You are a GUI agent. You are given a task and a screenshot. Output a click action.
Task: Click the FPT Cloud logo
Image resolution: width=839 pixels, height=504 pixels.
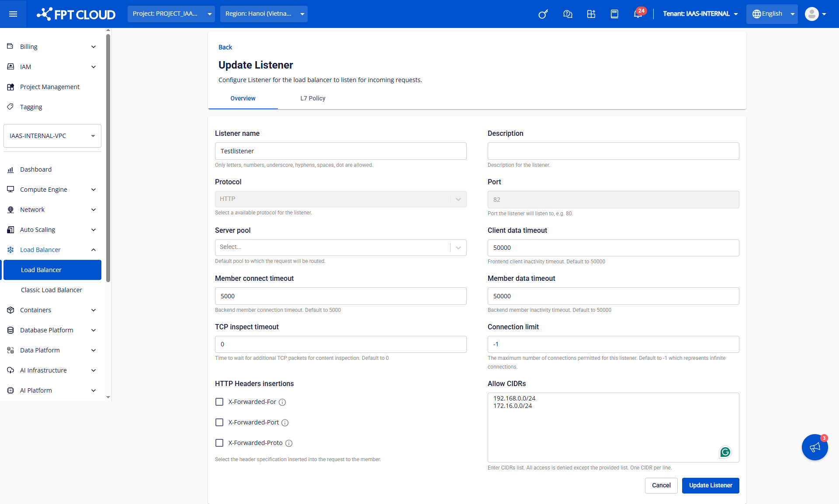[76, 14]
